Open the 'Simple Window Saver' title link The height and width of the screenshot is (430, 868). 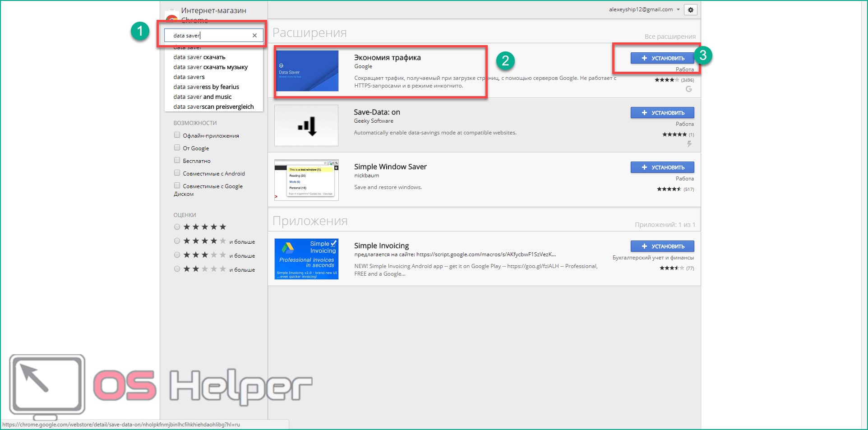[x=390, y=167]
